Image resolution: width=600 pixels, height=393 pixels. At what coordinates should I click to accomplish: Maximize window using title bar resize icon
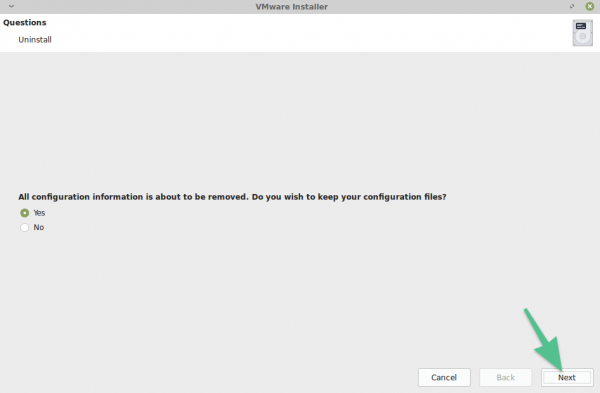click(x=572, y=6)
